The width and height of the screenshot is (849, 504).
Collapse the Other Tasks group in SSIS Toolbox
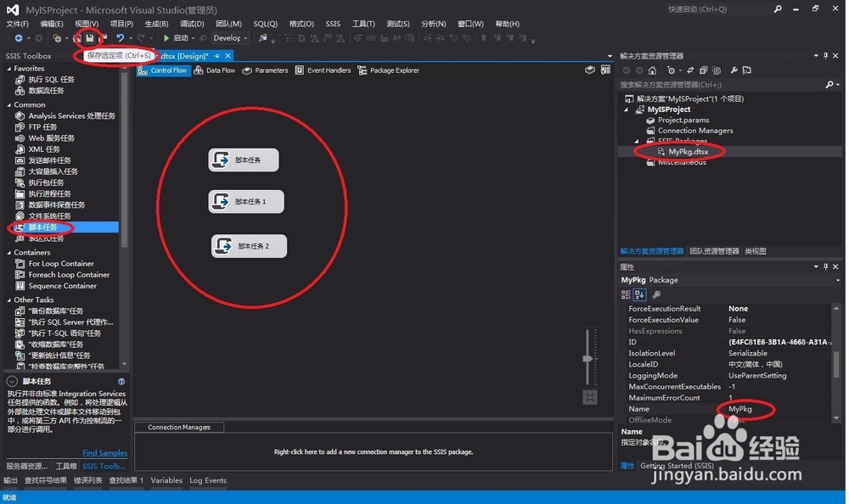[8, 300]
